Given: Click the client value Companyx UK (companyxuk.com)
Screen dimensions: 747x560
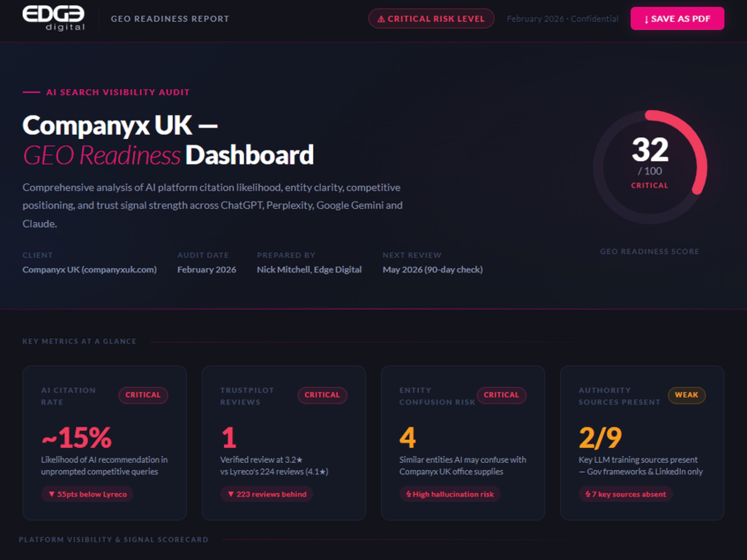Looking at the screenshot, I should (x=89, y=269).
